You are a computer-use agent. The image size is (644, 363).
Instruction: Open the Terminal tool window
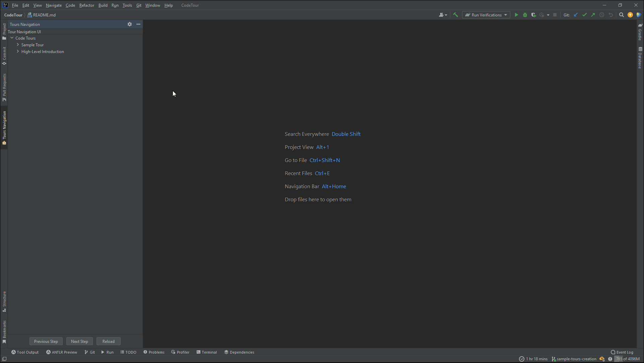[207, 352]
